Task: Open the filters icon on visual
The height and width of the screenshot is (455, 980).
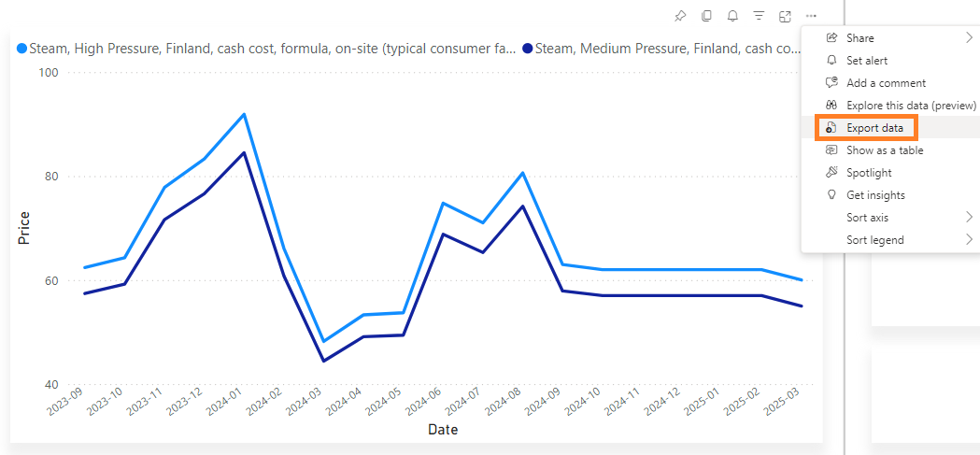Action: 759,16
